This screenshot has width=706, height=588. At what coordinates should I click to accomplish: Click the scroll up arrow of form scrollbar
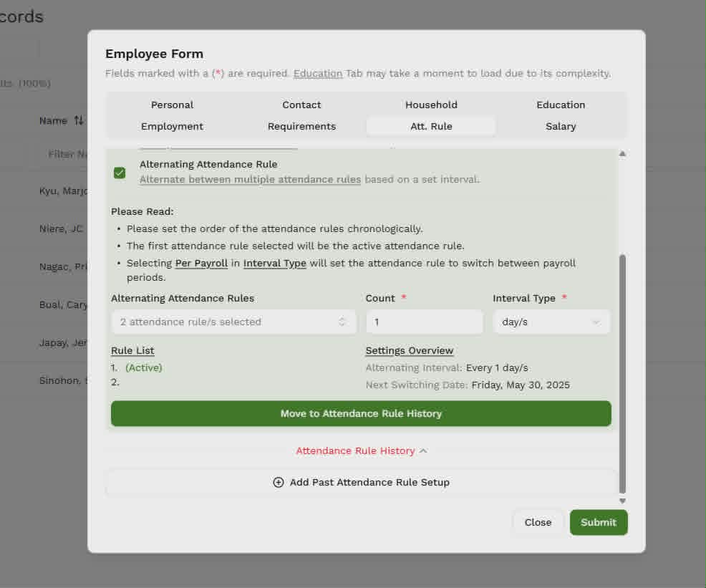point(622,153)
